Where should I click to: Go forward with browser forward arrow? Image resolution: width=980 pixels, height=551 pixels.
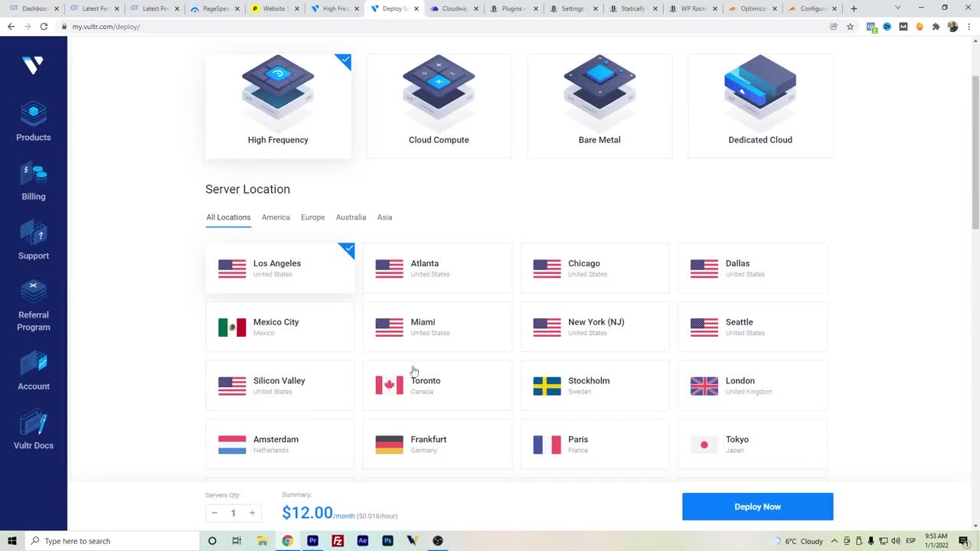tap(28, 26)
